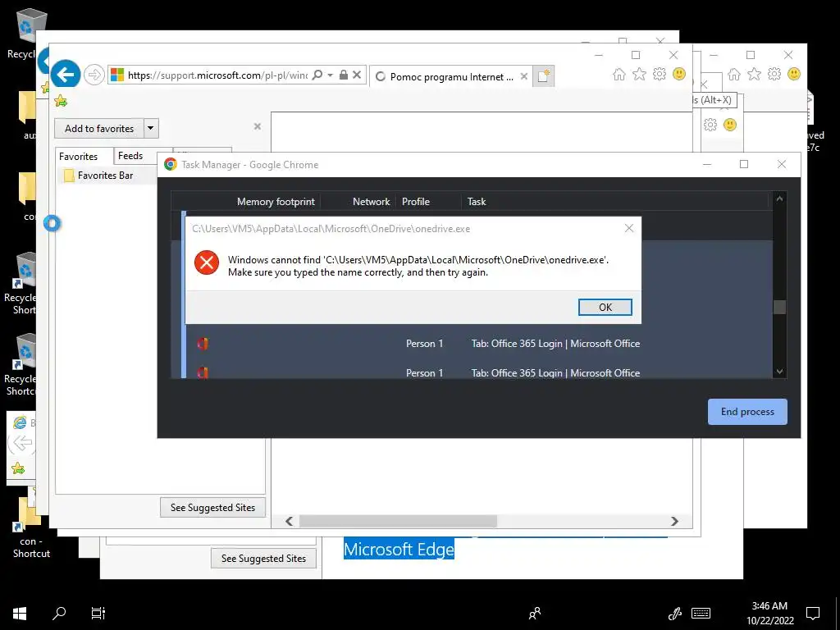The image size is (840, 630).
Task: Click the horizontal scrollbar right arrow in IE
Action: coord(674,521)
